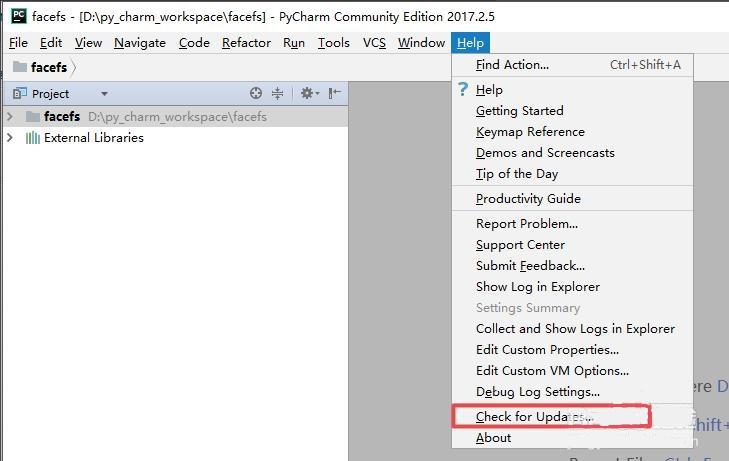
Task: Open the View menu
Action: 88,43
